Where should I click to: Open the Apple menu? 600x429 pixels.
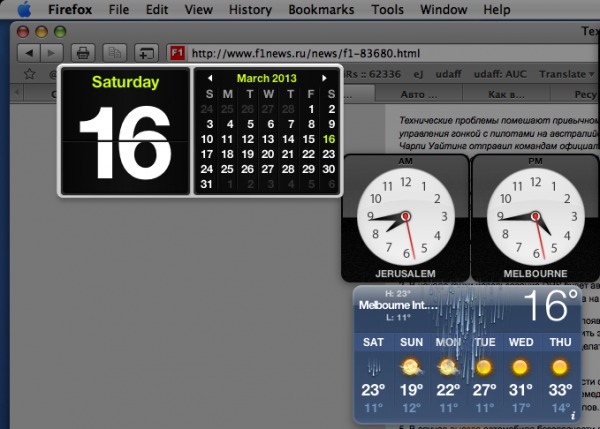[24, 10]
